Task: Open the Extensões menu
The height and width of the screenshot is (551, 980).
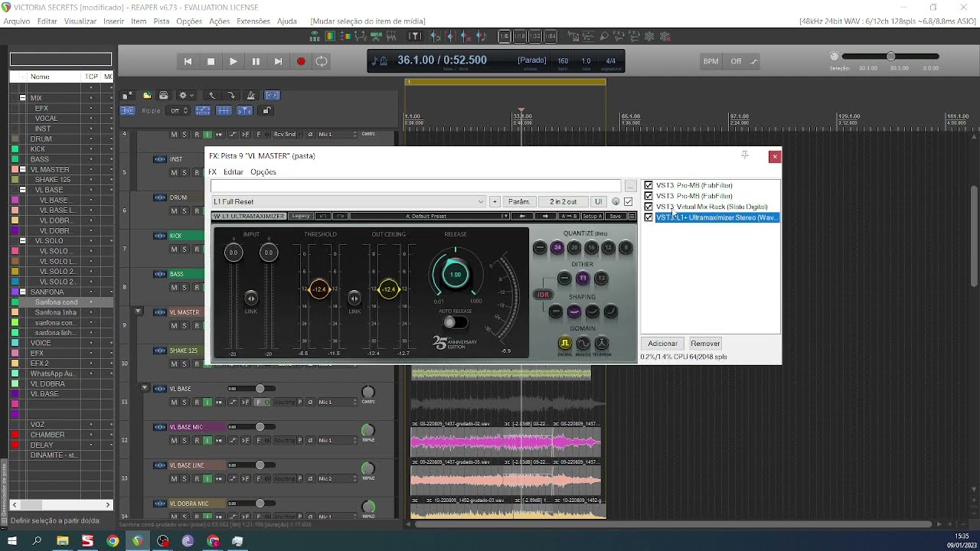Action: (x=253, y=21)
